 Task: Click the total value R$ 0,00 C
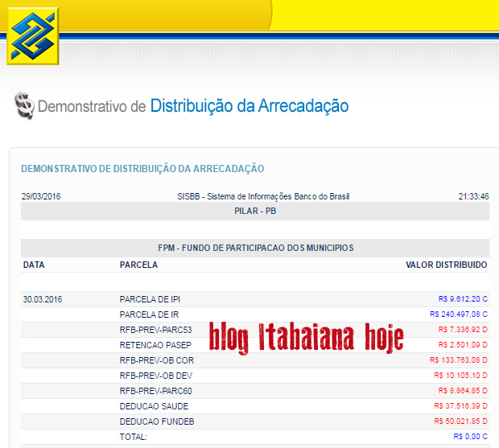coord(470,436)
